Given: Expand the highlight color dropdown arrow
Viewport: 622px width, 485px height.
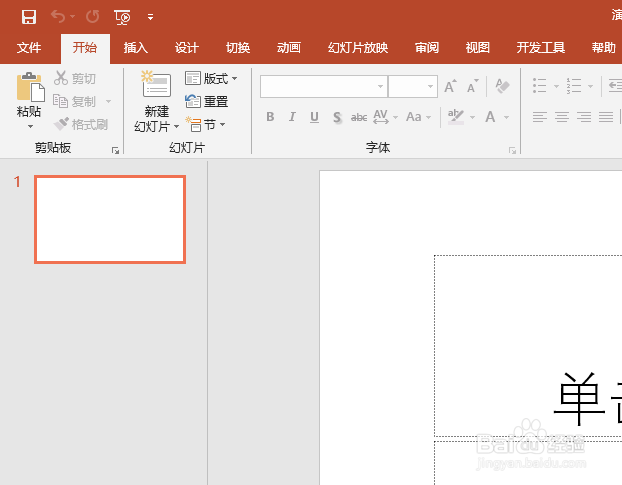Looking at the screenshot, I should [x=472, y=117].
